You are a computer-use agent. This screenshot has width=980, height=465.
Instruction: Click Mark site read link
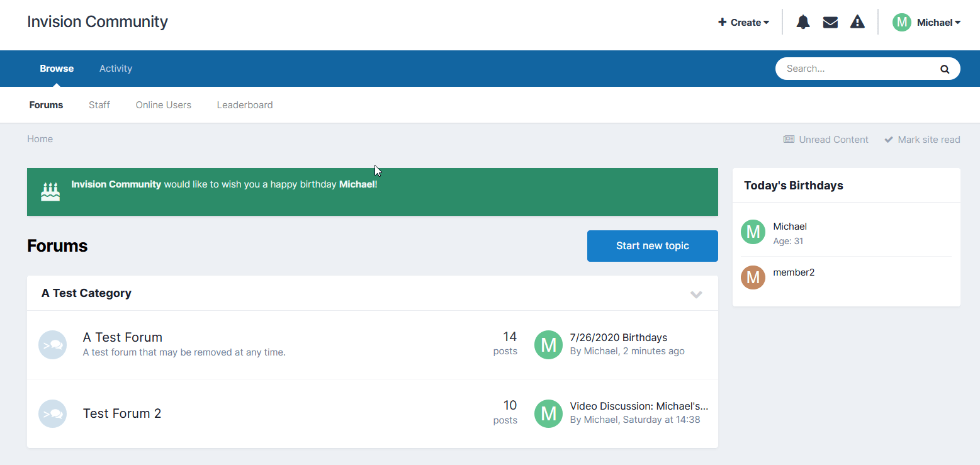(922, 140)
